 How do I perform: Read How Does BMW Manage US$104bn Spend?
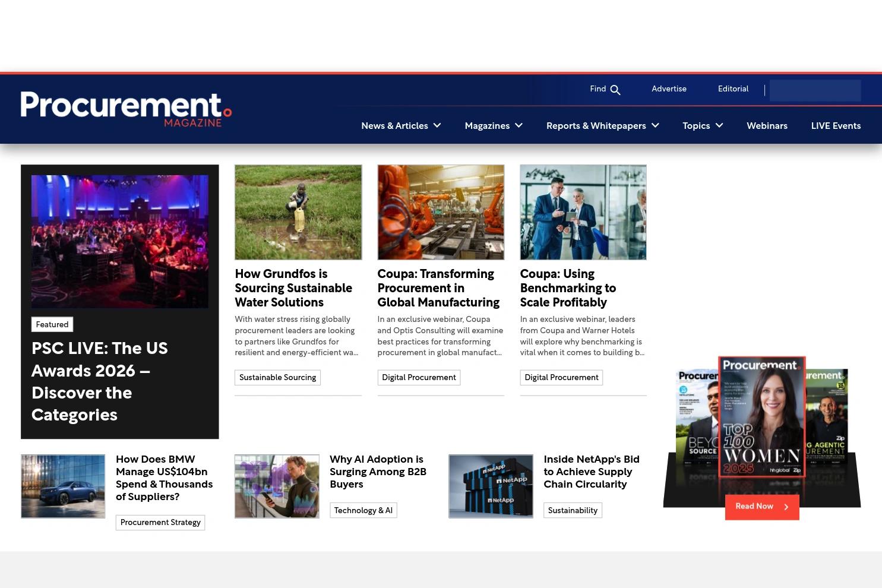click(x=165, y=478)
